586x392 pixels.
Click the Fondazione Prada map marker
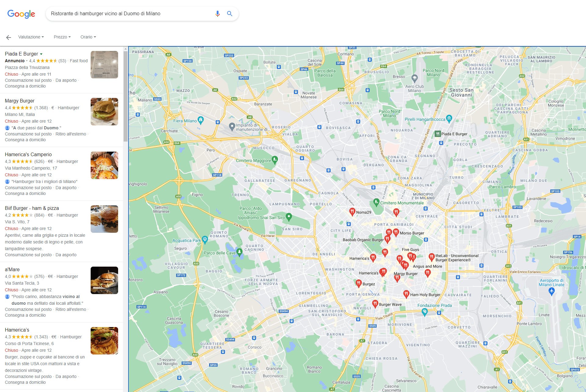[425, 312]
